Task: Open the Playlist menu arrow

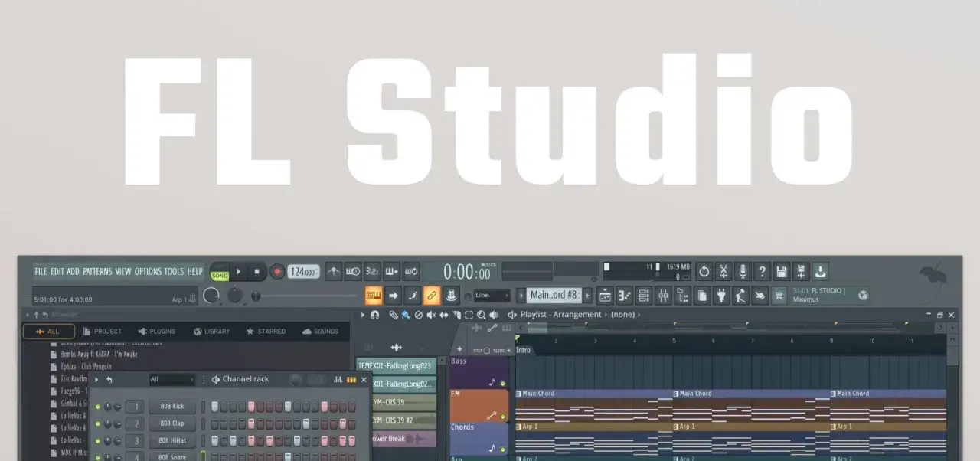Action: coord(363,315)
